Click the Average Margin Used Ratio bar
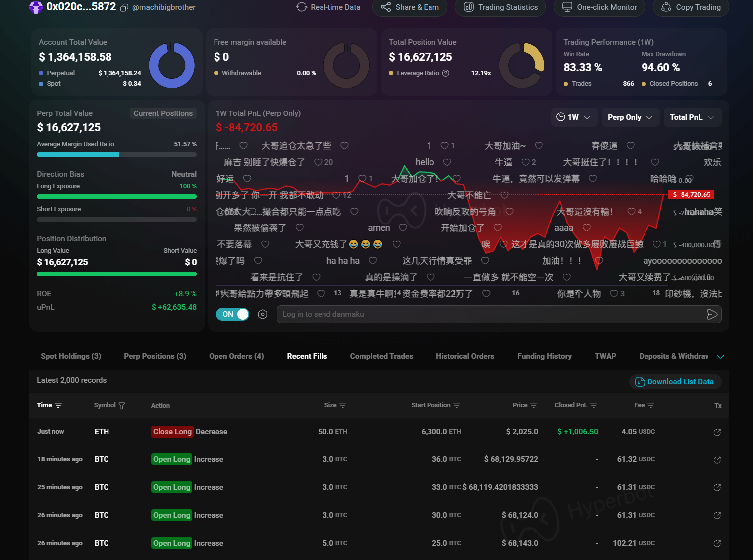This screenshot has width=753, height=560. coord(116,155)
